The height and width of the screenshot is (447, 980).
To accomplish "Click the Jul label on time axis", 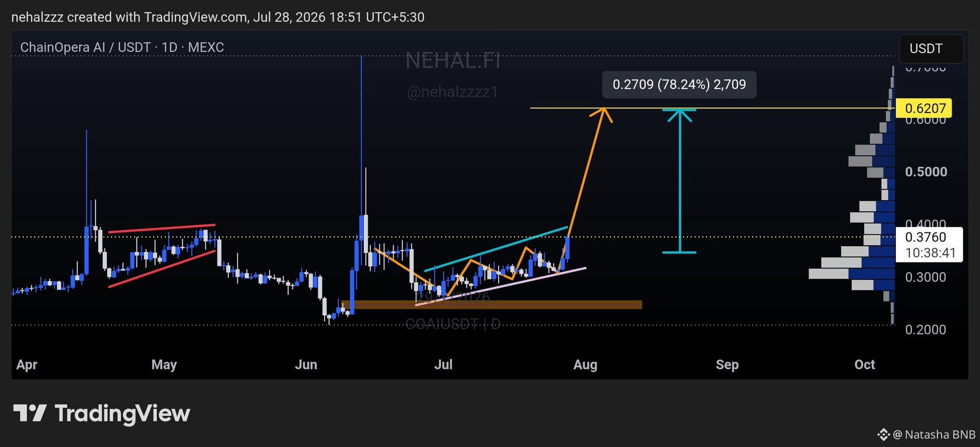I will [443, 365].
